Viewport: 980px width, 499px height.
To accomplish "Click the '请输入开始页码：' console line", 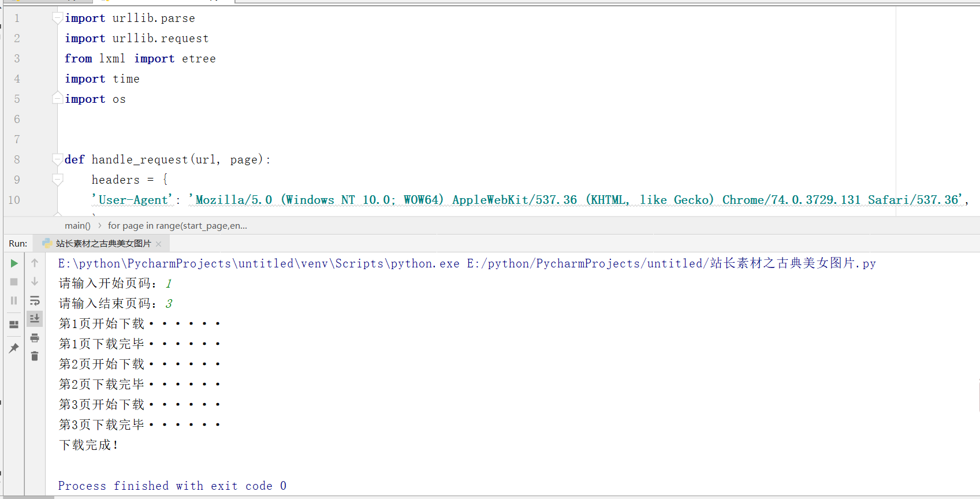I will click(107, 284).
